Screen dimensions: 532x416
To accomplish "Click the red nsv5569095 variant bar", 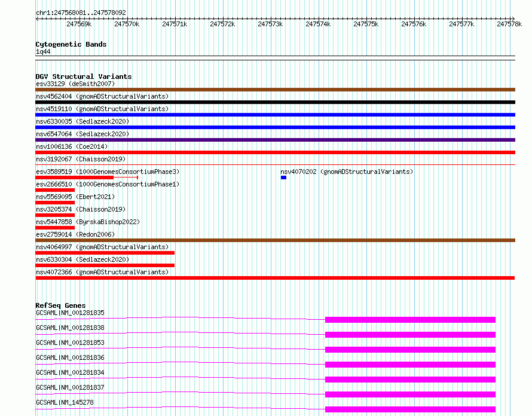I will click(x=55, y=203).
